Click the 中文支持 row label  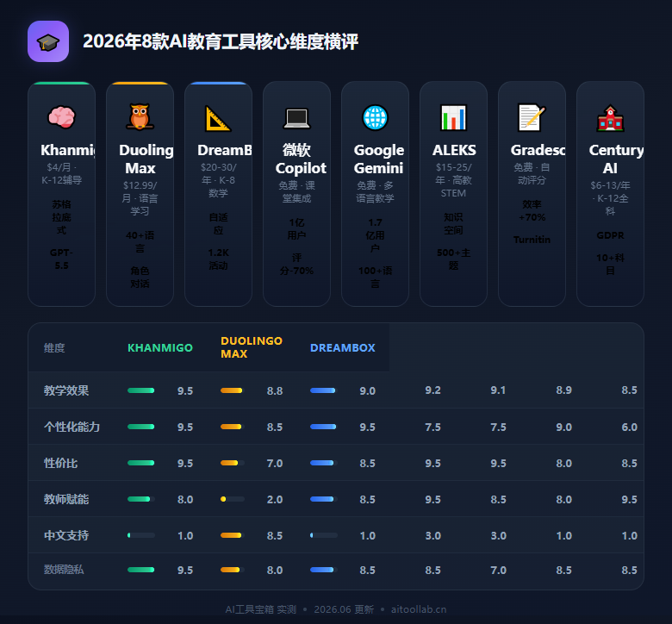tap(66, 535)
